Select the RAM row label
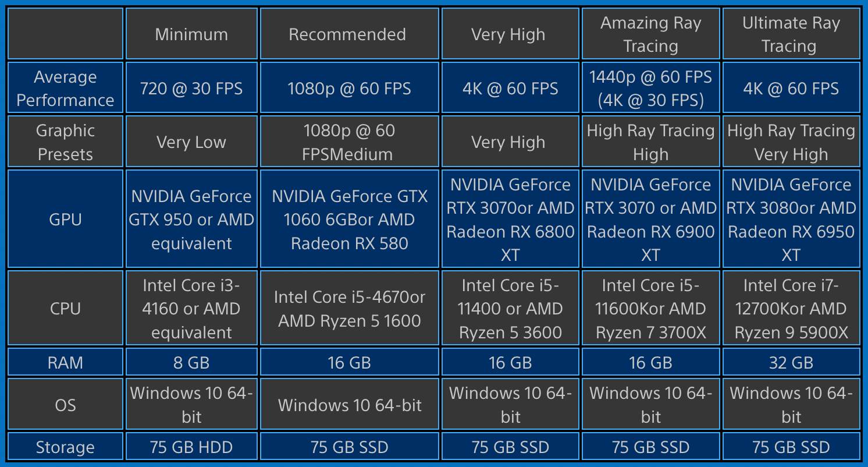 point(65,363)
